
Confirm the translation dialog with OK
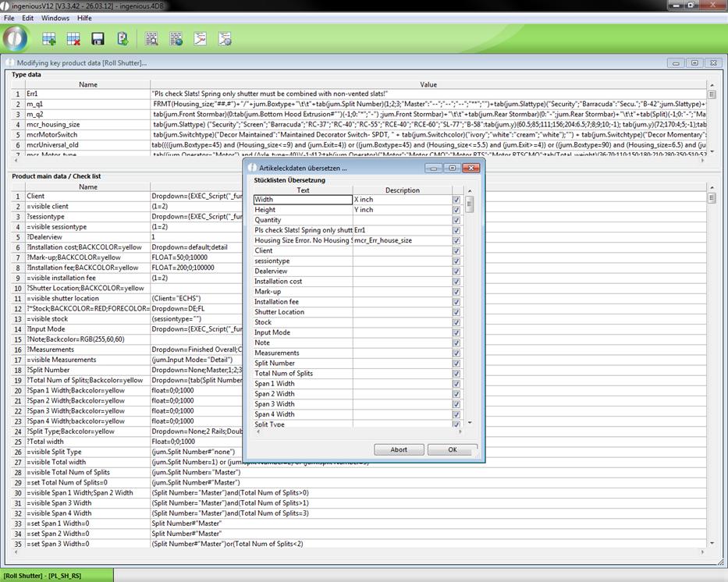click(453, 449)
